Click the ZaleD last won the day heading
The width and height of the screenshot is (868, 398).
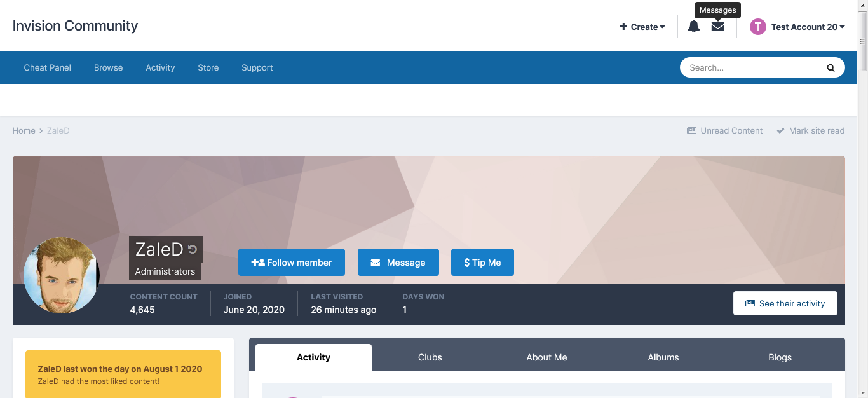(x=120, y=369)
